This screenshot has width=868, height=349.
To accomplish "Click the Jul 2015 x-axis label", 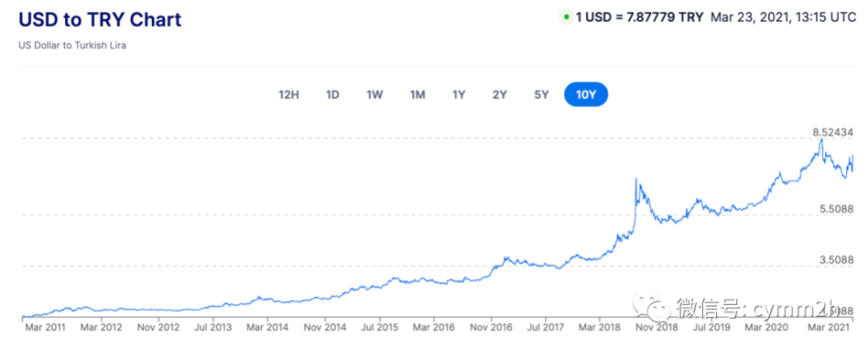I will 378,327.
